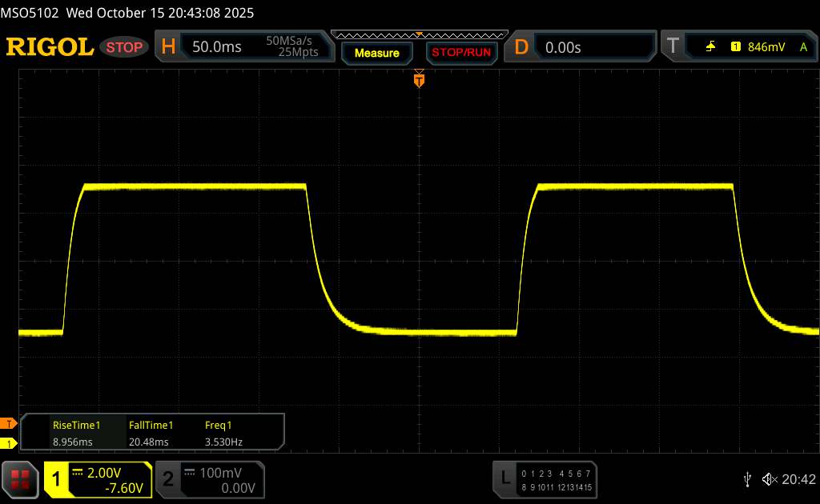Open the 0.00s horizontal delay setting
The width and height of the screenshot is (820, 504).
pos(563,47)
